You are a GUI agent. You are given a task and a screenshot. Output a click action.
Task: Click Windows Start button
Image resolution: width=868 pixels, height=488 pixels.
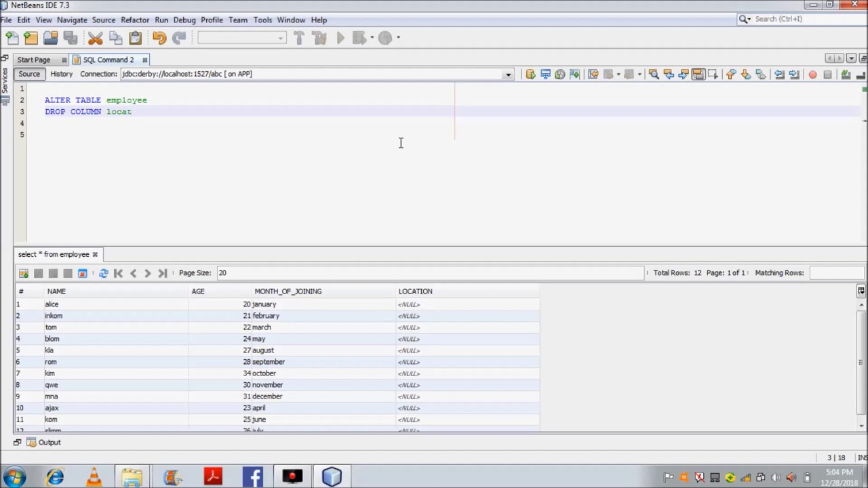tap(15, 476)
